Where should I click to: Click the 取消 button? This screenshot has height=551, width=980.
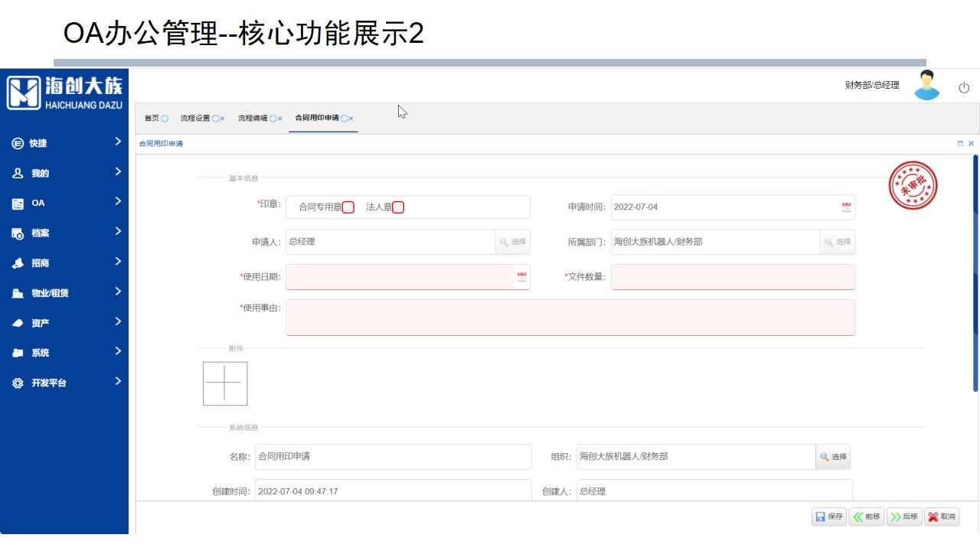pyautogui.click(x=942, y=517)
